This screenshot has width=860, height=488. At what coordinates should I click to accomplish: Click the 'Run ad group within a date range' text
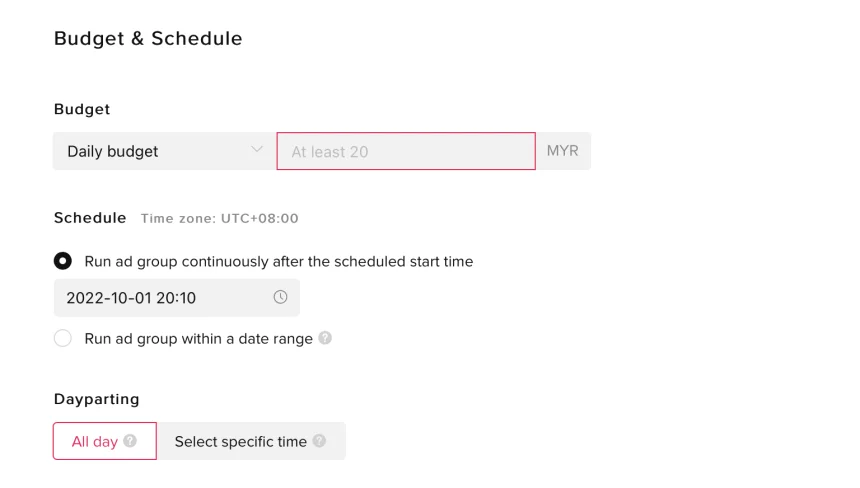click(199, 338)
